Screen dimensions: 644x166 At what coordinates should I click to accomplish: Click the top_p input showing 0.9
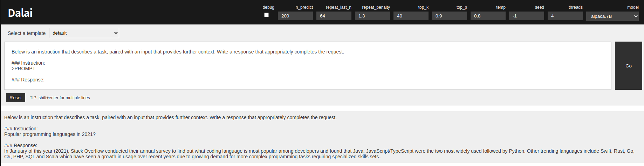(x=450, y=16)
